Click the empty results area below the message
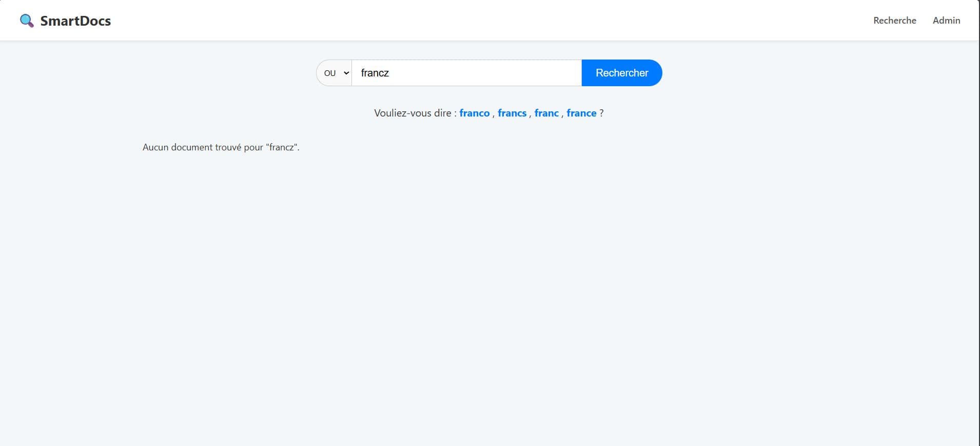980x446 pixels. 490,298
